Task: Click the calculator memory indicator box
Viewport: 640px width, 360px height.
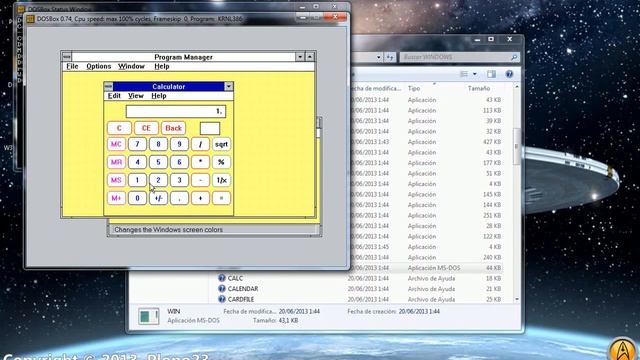Action: [x=210, y=129]
